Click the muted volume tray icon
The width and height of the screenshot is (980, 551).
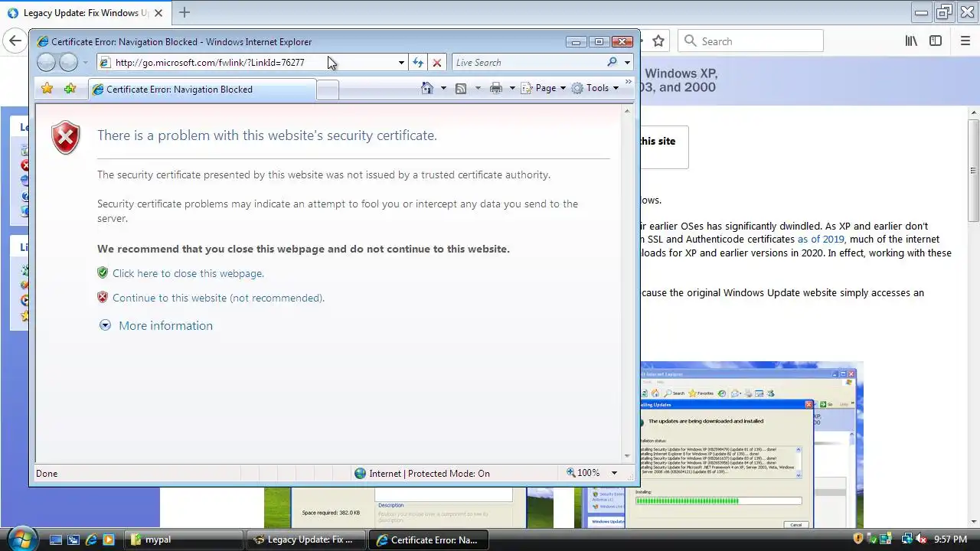(921, 540)
